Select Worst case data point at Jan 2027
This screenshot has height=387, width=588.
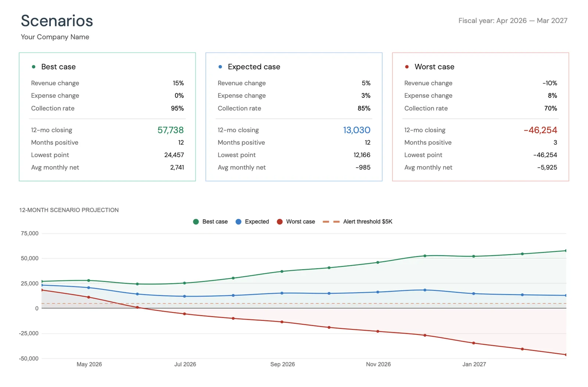click(474, 343)
